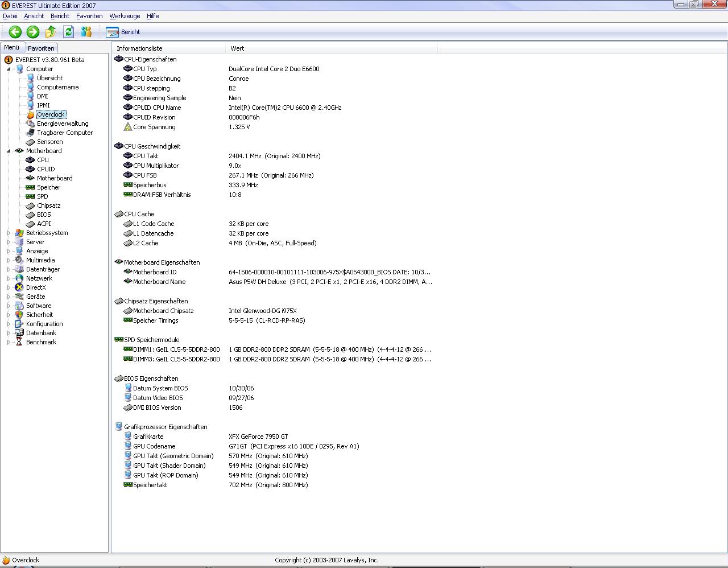Click the Konfiguration icon in tree
This screenshot has width=728, height=568.
(19, 324)
